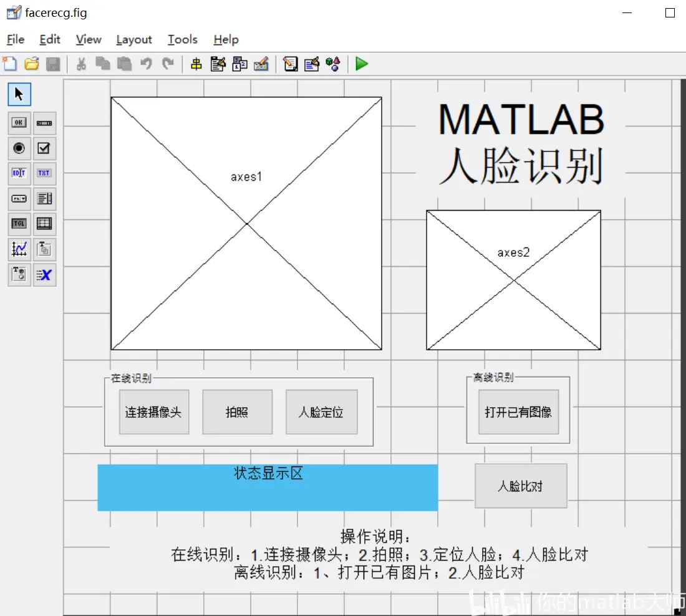Select the 打开已有图像 button
The image size is (686, 616).
518,412
